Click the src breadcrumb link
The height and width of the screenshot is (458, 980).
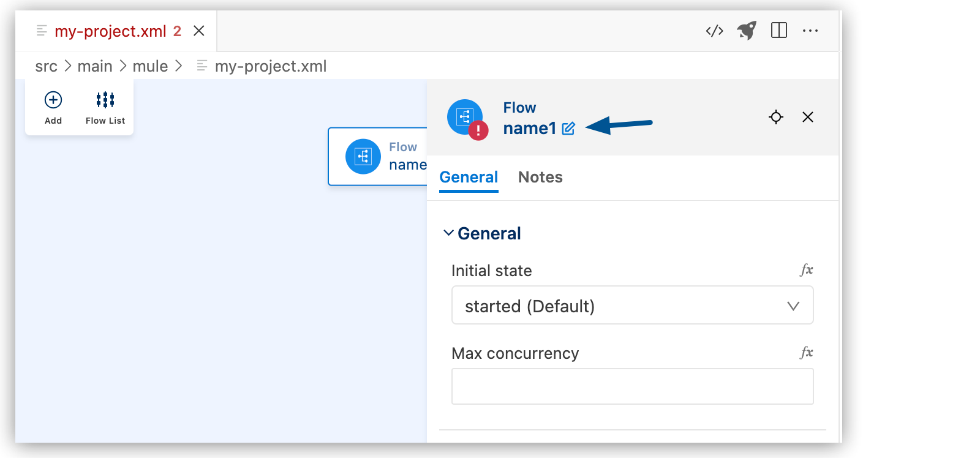tap(47, 66)
